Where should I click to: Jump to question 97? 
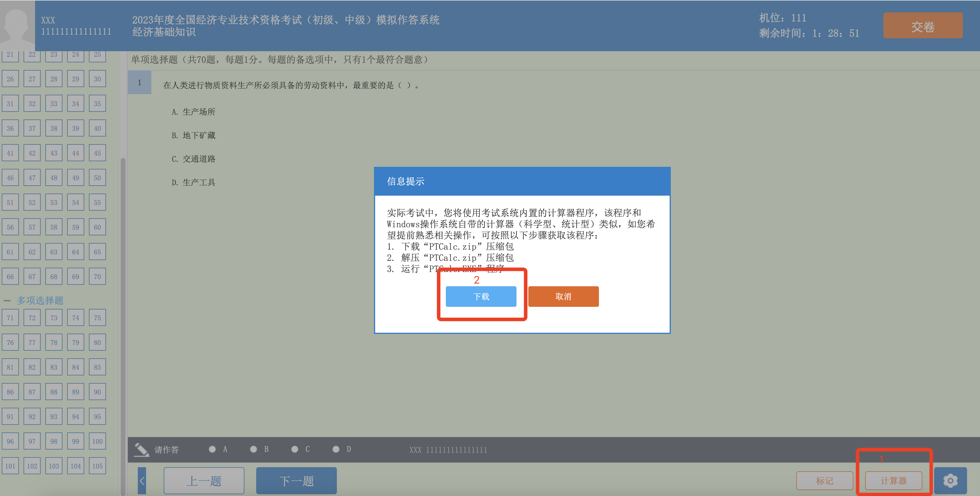[32, 441]
